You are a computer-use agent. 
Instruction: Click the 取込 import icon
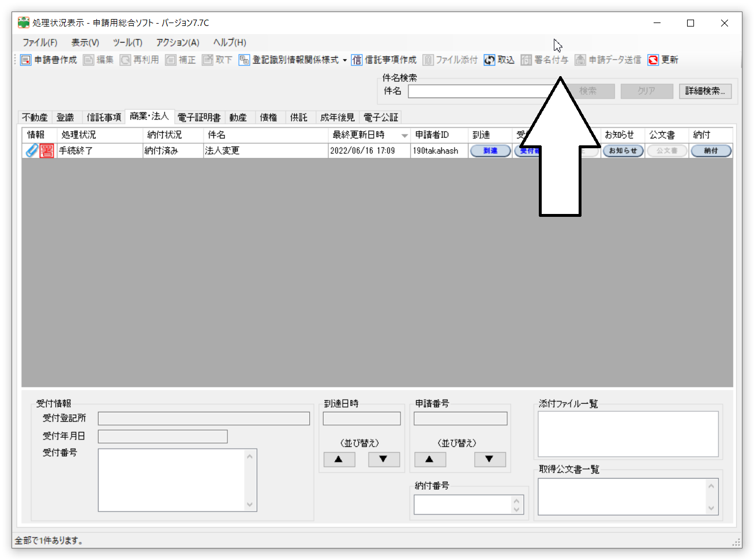pyautogui.click(x=489, y=60)
